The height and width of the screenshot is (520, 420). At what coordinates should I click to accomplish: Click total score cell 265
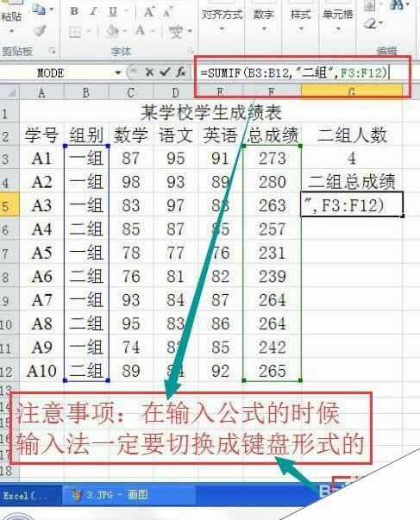(272, 371)
